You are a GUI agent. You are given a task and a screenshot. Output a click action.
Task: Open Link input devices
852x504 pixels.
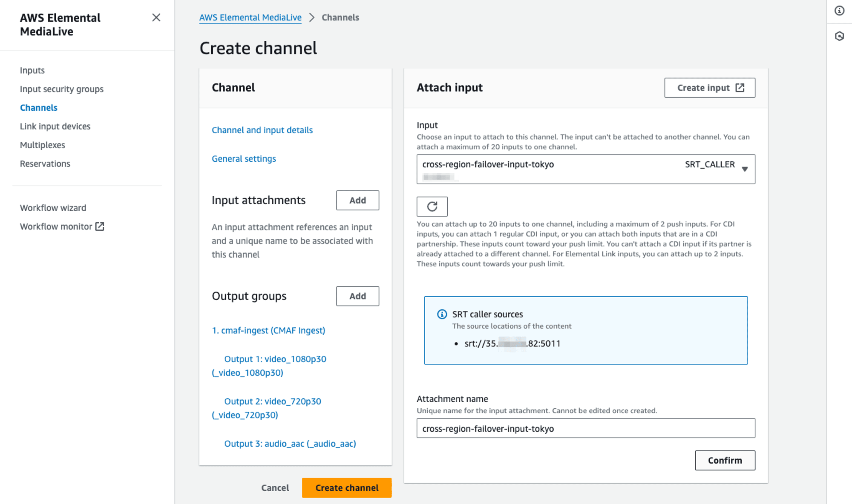[x=55, y=126]
